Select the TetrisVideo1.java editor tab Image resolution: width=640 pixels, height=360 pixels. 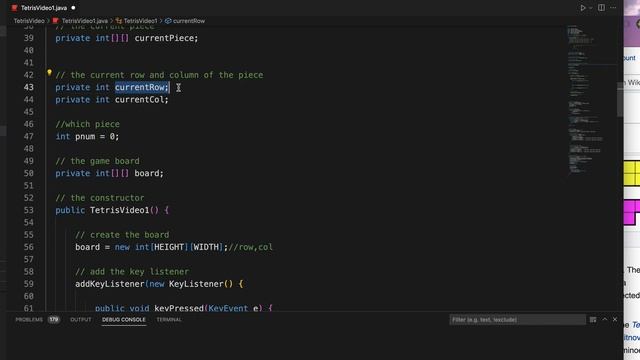pyautogui.click(x=44, y=8)
